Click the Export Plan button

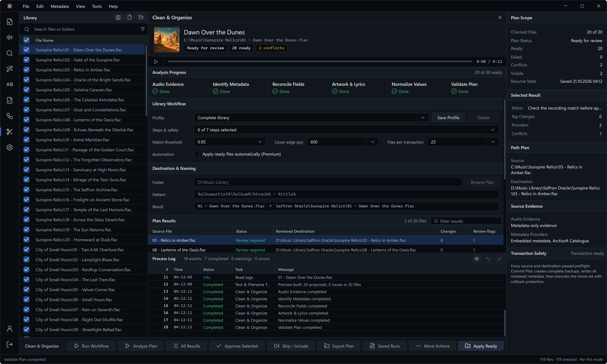click(339, 346)
